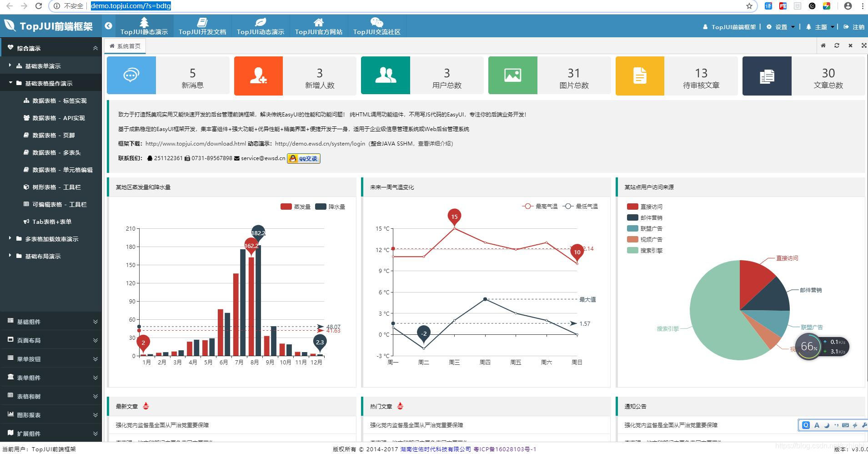Click the green 图片总数 image icon

513,76
